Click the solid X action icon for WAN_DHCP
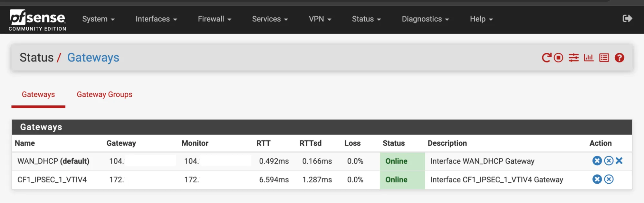This screenshot has width=644, height=203. point(597,161)
